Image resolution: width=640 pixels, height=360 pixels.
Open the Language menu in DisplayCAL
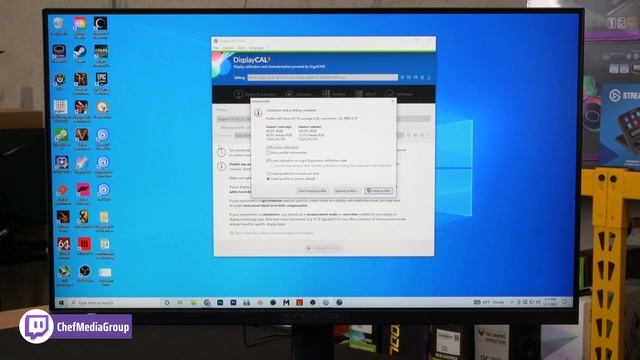coord(257,48)
